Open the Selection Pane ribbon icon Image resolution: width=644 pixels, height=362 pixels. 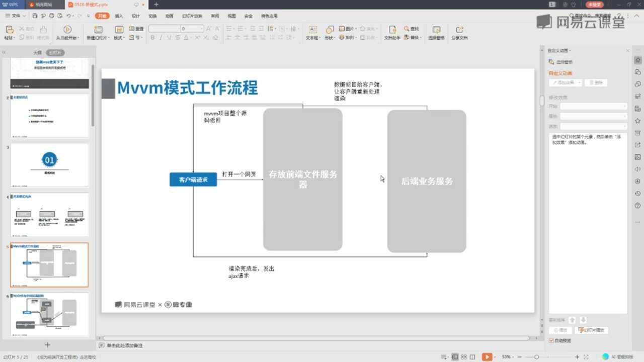(x=436, y=29)
